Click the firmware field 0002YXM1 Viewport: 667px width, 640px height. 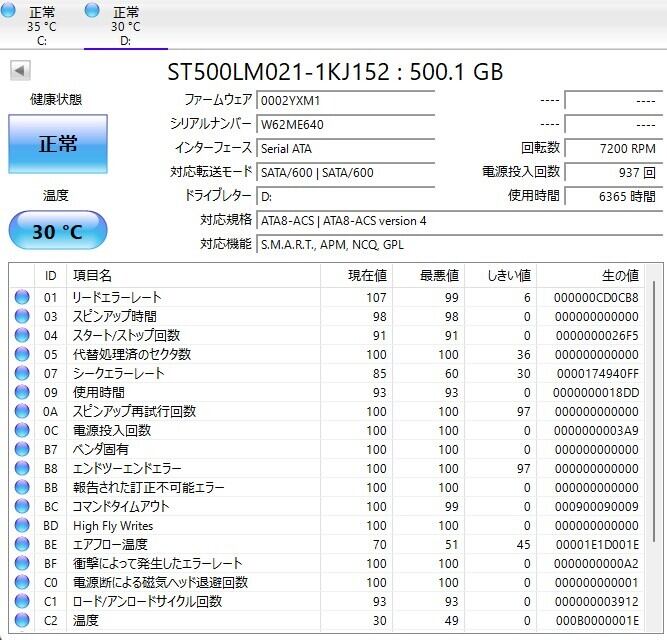click(x=345, y=101)
